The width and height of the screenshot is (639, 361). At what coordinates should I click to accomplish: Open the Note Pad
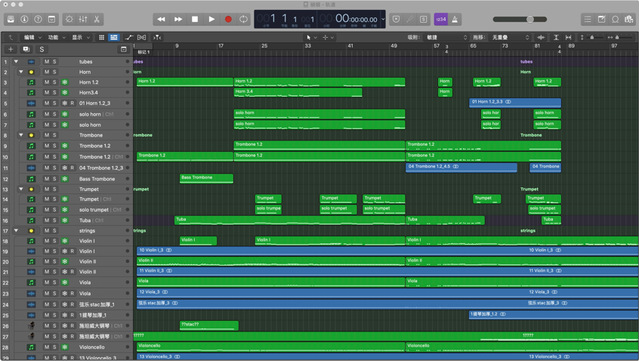coord(602,19)
